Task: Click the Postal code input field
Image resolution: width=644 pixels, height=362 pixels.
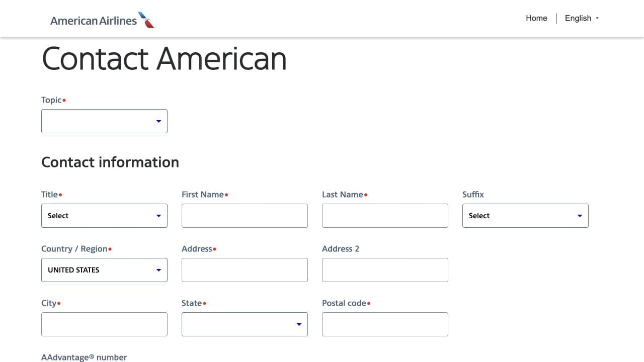Action: point(385,324)
